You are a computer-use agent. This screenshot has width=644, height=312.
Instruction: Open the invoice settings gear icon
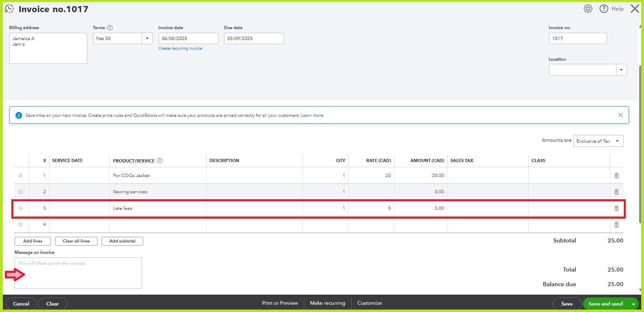pyautogui.click(x=588, y=9)
